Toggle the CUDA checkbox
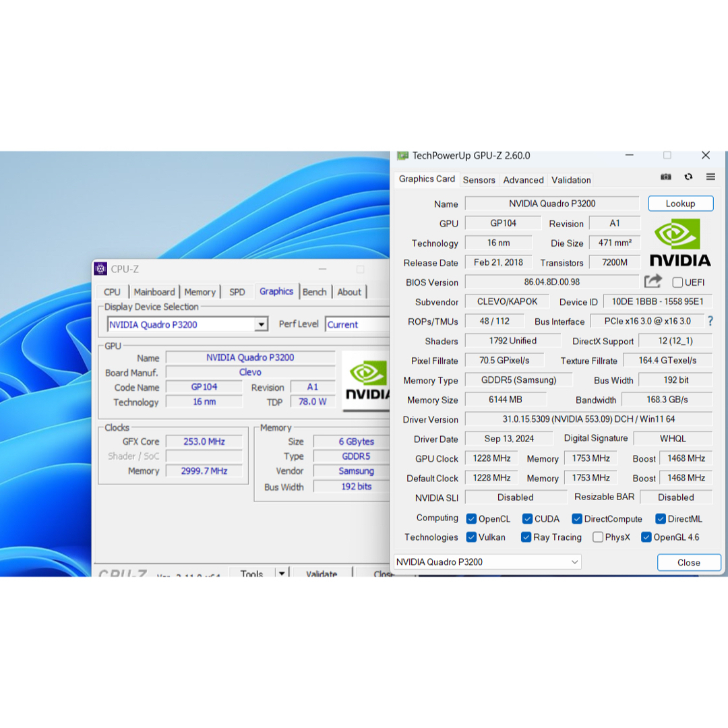The width and height of the screenshot is (728, 728). 527,518
